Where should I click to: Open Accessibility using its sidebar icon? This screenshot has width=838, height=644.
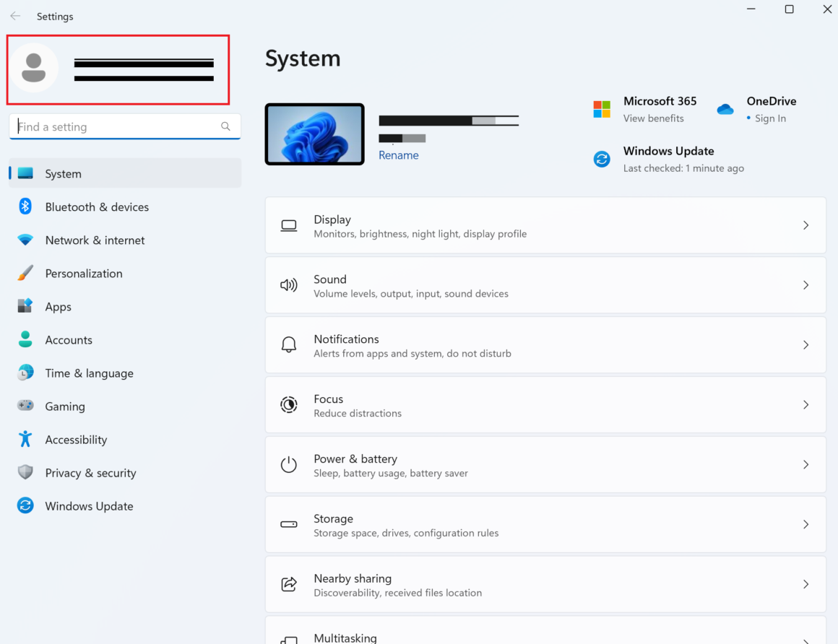25,439
